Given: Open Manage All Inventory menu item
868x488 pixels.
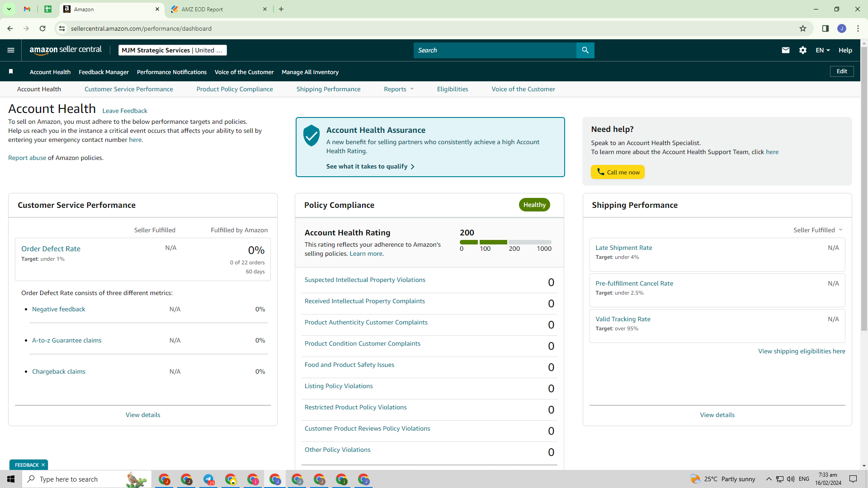Looking at the screenshot, I should click(310, 72).
